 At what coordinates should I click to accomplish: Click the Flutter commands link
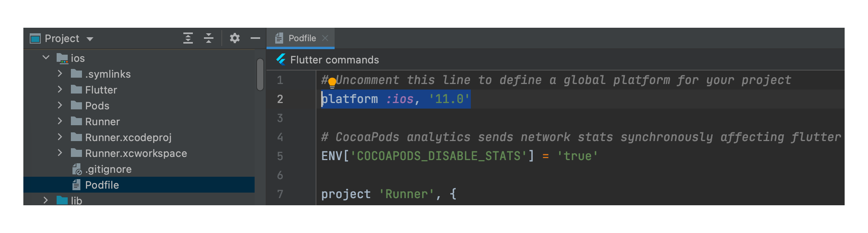[x=335, y=60]
